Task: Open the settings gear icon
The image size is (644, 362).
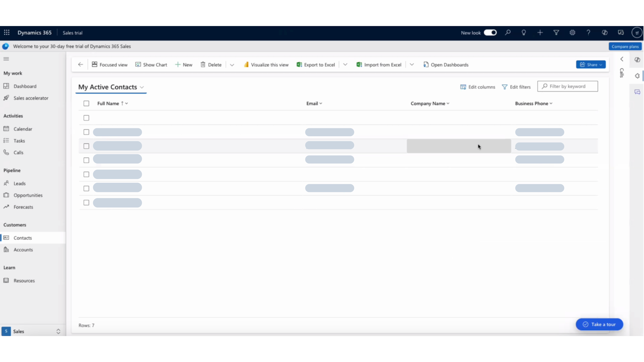Action: (572, 32)
